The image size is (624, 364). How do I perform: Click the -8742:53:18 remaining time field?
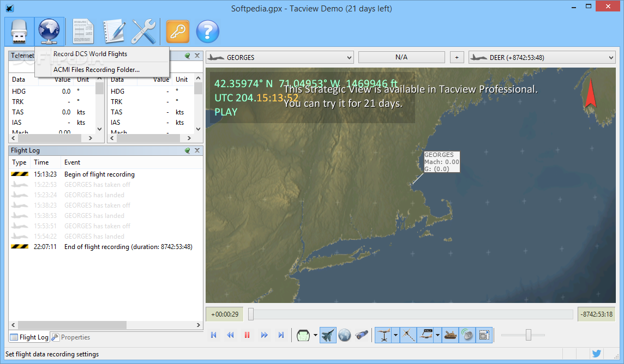pos(597,314)
